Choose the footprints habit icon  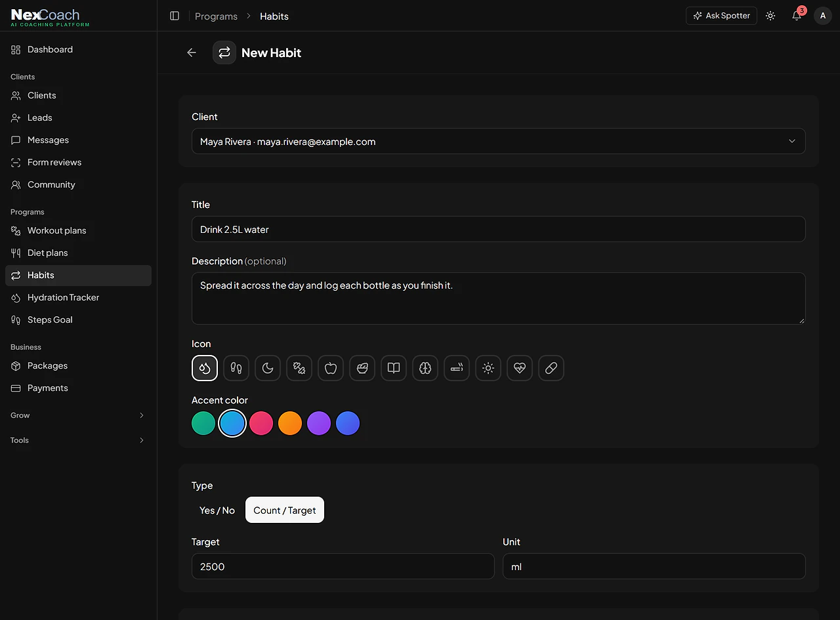tap(236, 368)
